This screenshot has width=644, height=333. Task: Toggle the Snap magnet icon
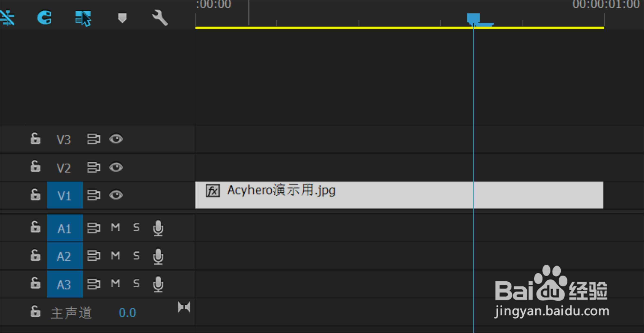[44, 17]
